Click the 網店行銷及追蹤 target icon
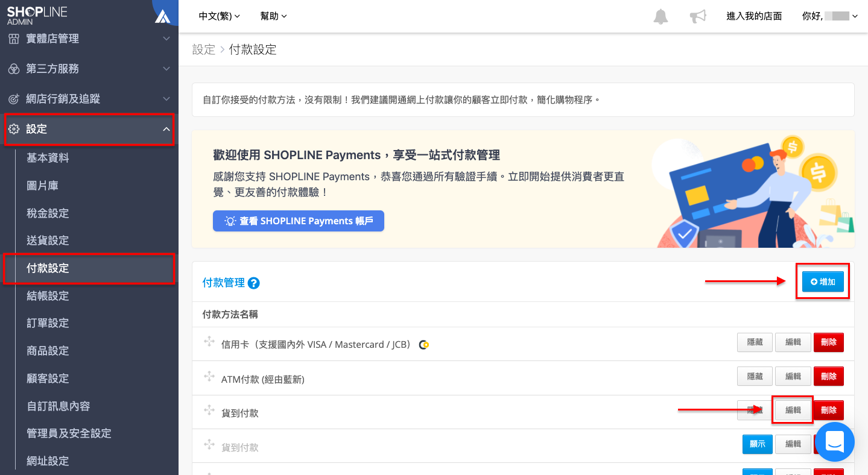The width and height of the screenshot is (868, 475). pos(13,99)
